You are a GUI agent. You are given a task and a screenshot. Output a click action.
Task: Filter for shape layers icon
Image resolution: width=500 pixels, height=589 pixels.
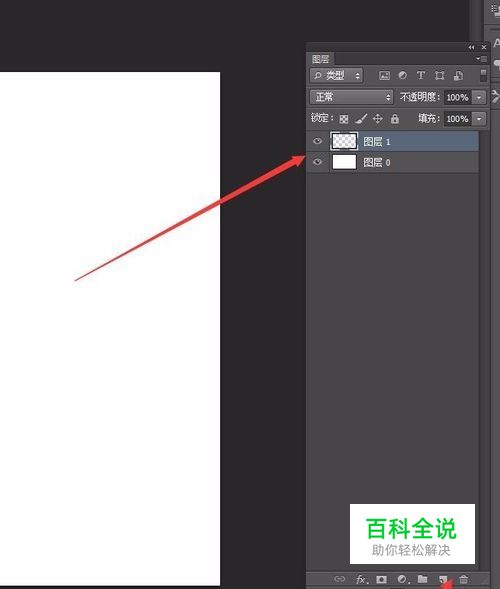tap(439, 76)
